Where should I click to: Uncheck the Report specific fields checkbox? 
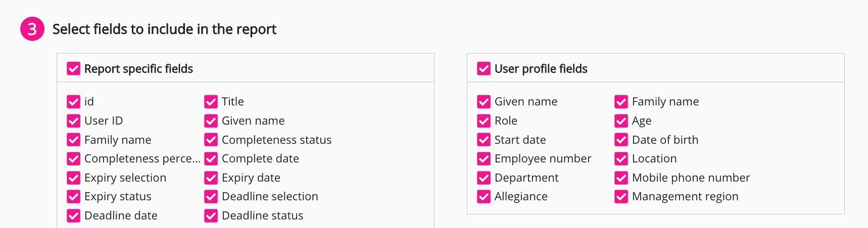pyautogui.click(x=74, y=69)
